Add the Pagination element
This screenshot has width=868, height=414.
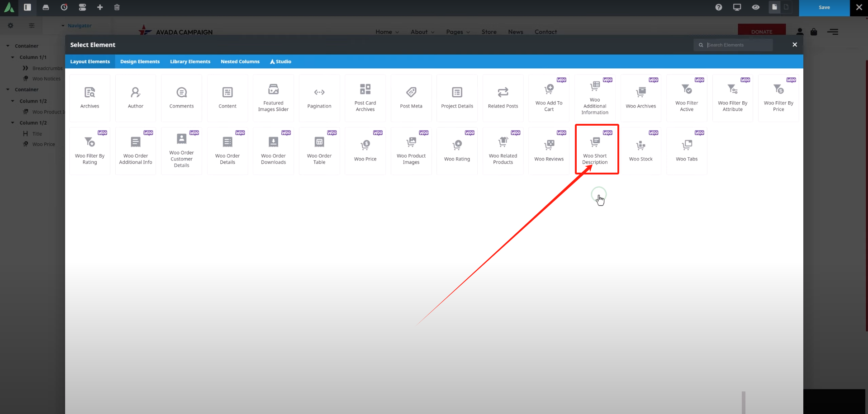point(319,98)
